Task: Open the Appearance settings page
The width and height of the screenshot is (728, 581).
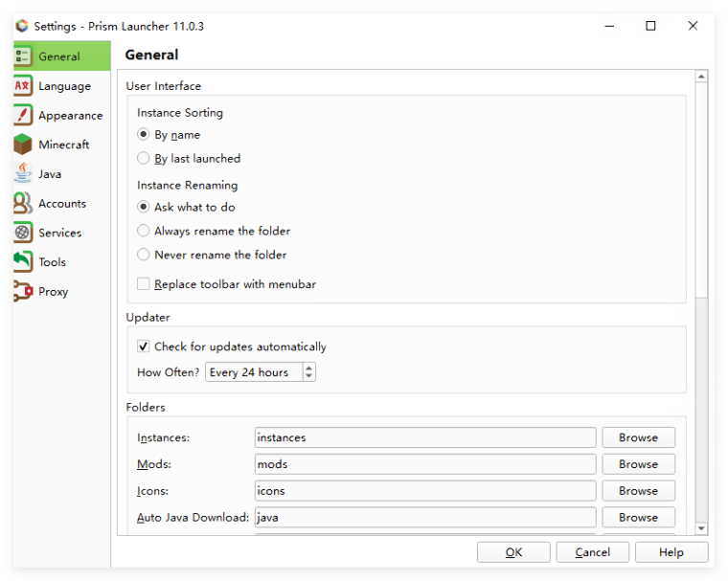Action: (x=61, y=115)
